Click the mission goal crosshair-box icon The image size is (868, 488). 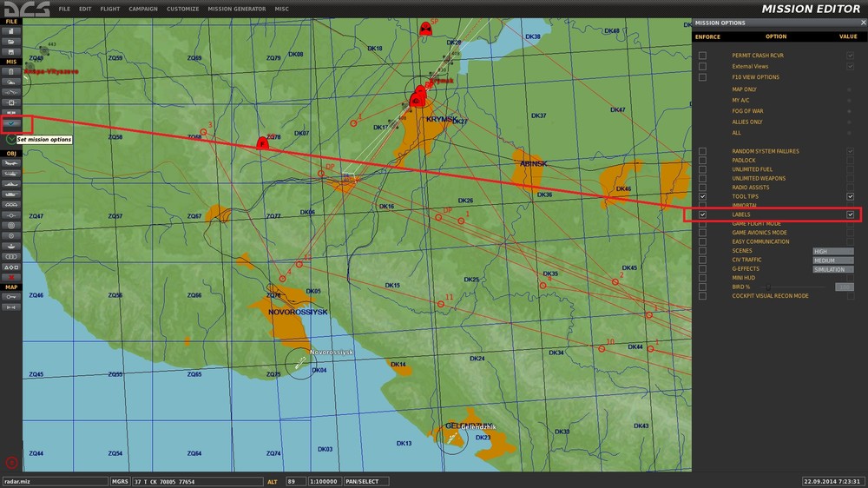click(x=11, y=102)
